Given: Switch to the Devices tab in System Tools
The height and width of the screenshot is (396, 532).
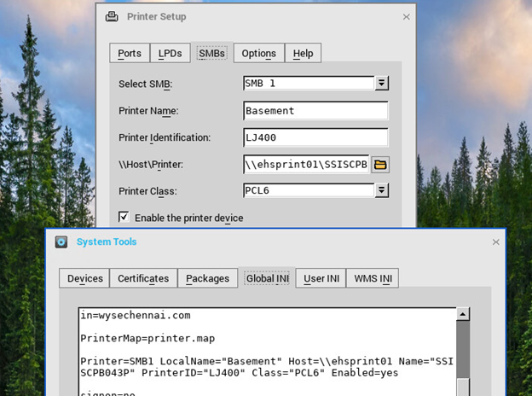Looking at the screenshot, I should coord(84,278).
